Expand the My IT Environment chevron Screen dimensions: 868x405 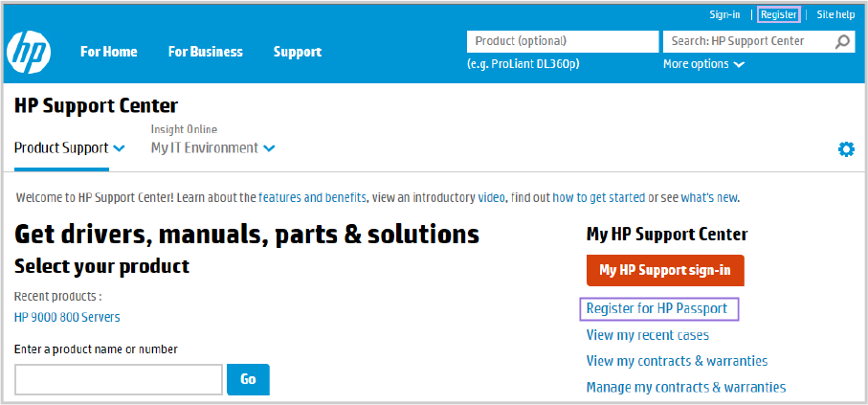coord(269,148)
